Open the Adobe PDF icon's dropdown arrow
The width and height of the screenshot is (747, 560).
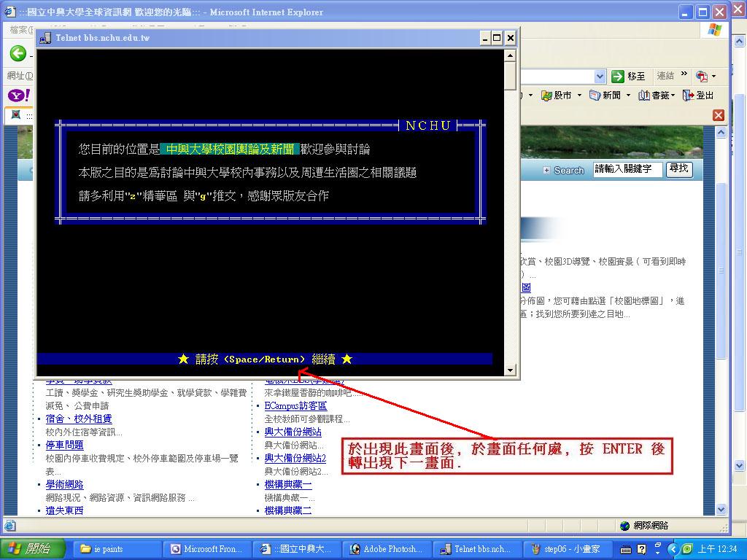713,76
